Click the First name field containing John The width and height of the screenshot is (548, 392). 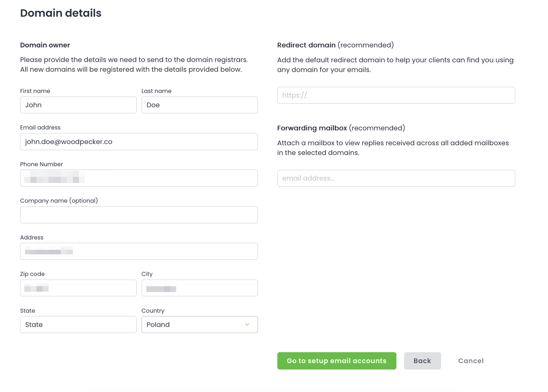pos(78,105)
